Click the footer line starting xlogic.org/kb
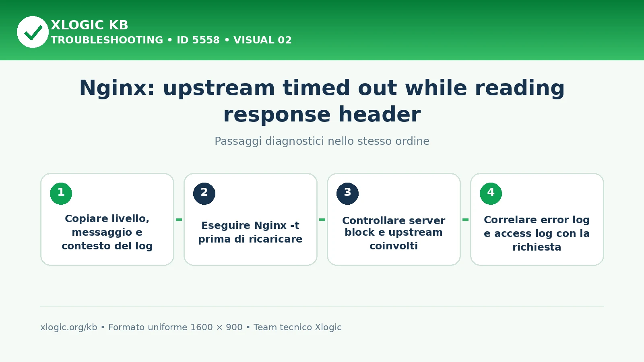Screen dimensions: 644x362 click(x=191, y=327)
